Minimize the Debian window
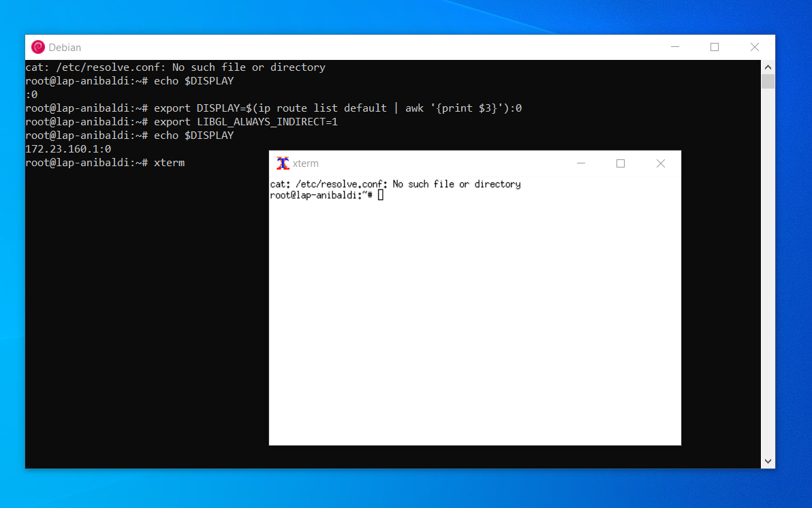Screen dimensions: 812x508 (x=675, y=47)
